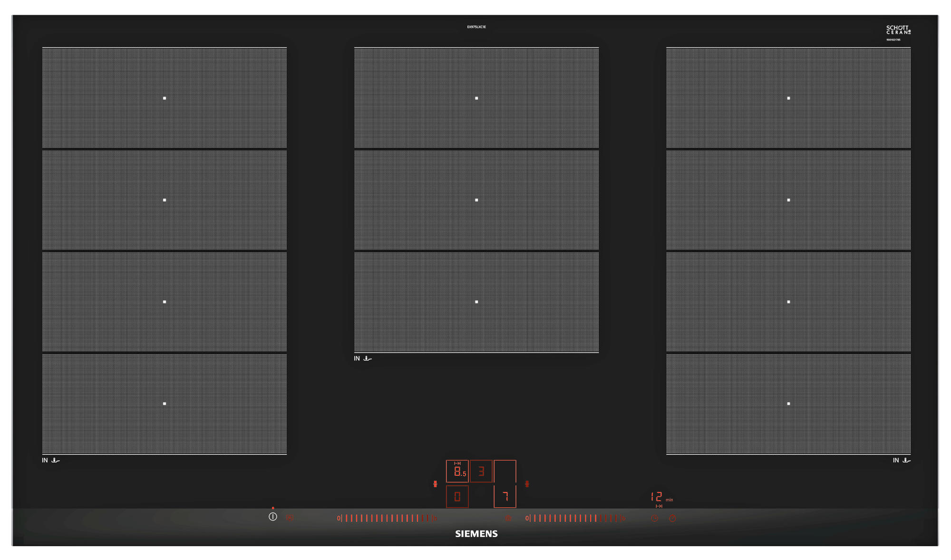The width and height of the screenshot is (951, 560).
Task: Select the zone showing 8.5
Action: point(457,471)
